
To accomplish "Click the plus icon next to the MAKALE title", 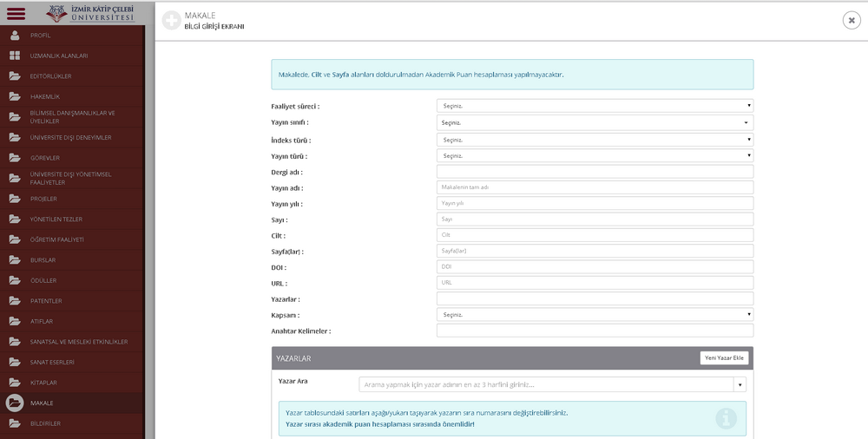I will (x=172, y=21).
